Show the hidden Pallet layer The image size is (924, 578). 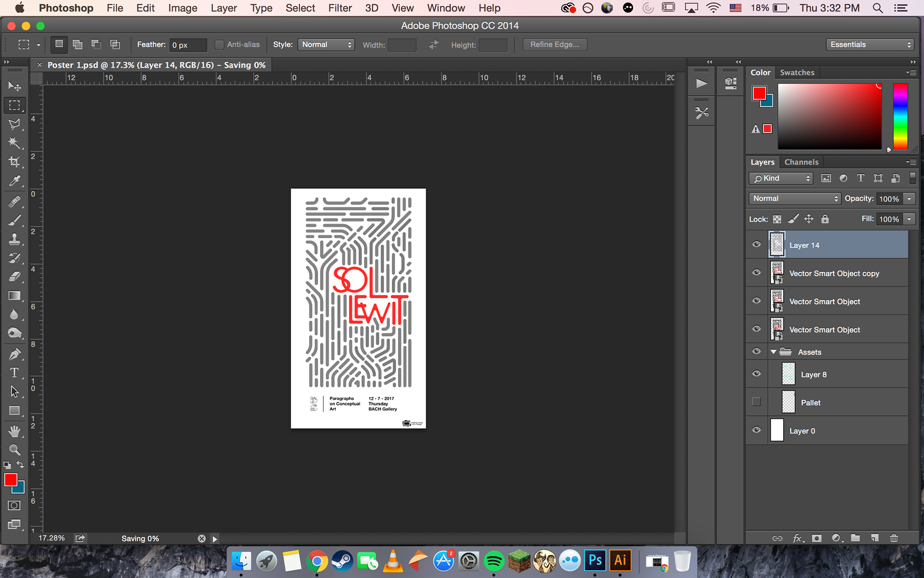[x=757, y=402]
